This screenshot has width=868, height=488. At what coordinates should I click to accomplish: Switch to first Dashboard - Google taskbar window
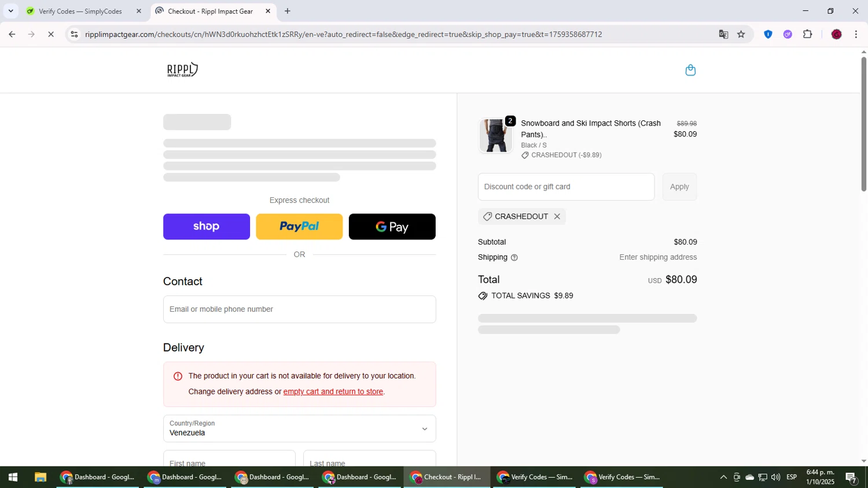click(98, 478)
